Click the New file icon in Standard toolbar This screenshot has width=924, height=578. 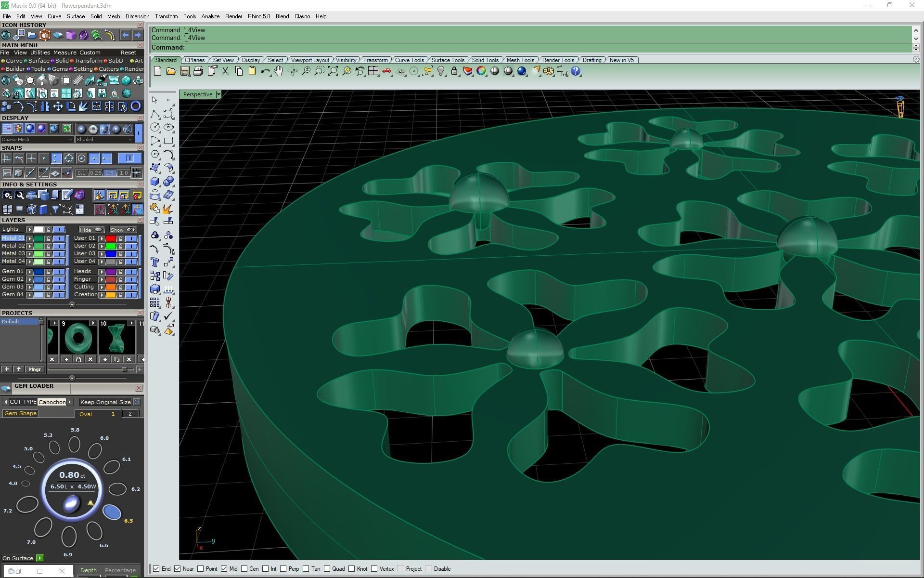click(157, 71)
